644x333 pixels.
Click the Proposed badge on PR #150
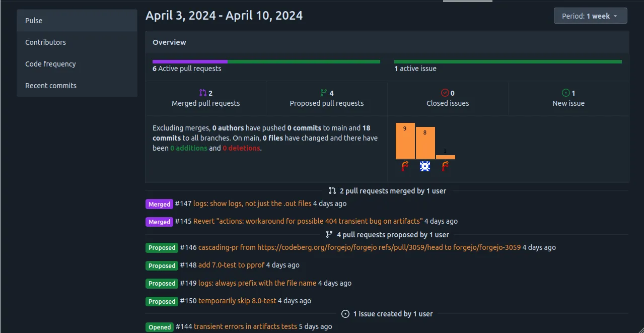tap(162, 301)
